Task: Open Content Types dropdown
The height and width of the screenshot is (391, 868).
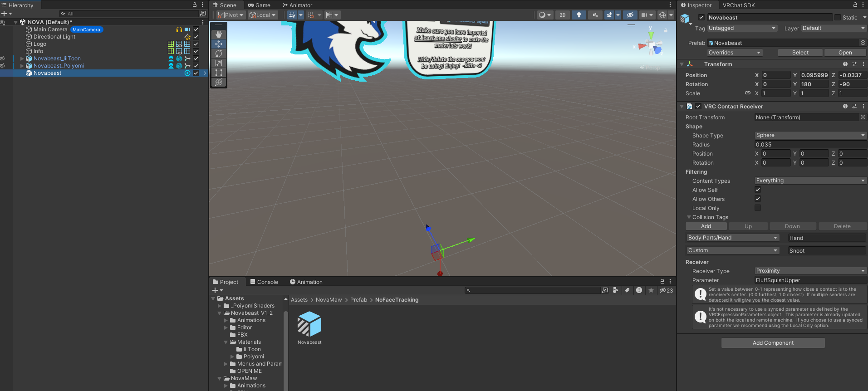Action: coord(810,181)
